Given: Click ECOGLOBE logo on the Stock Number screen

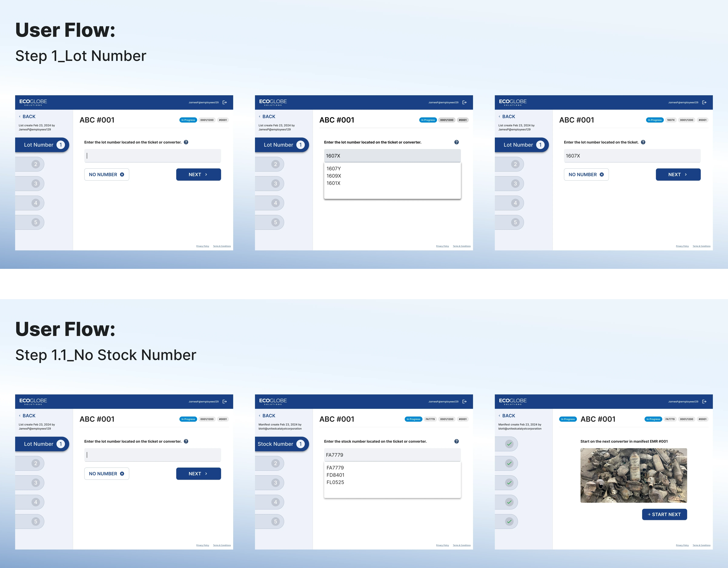Looking at the screenshot, I should pos(273,402).
